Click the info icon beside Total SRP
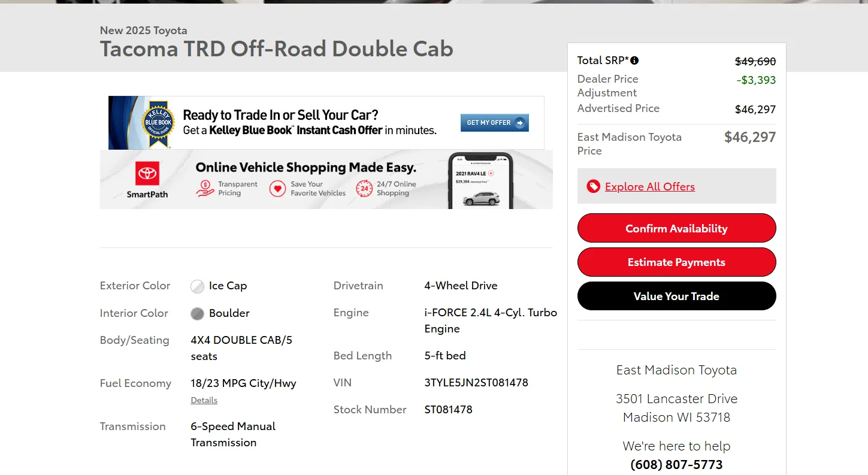The height and width of the screenshot is (475, 868). 634,60
